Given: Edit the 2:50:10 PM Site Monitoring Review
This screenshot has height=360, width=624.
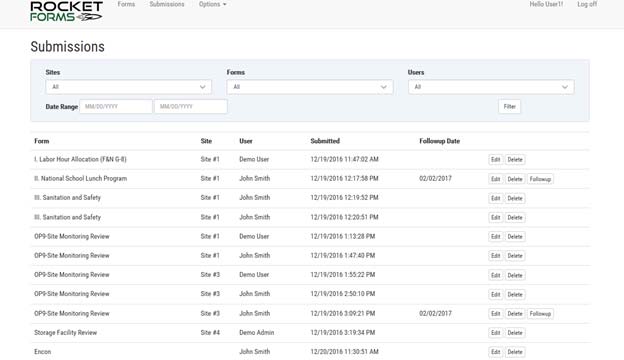Looking at the screenshot, I should pos(495,294).
